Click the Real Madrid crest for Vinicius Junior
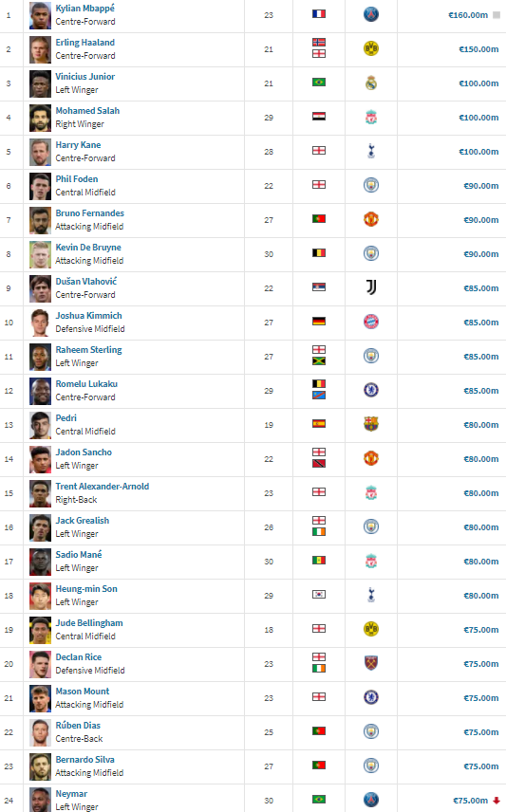The width and height of the screenshot is (506, 812). (370, 83)
